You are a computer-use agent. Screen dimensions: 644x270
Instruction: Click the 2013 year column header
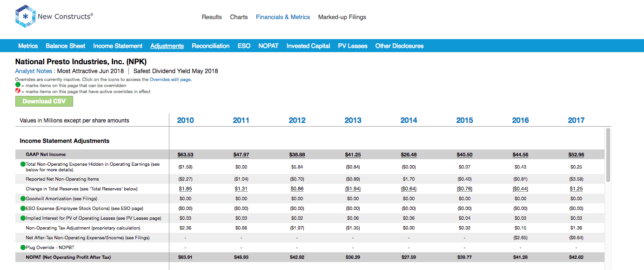click(353, 120)
